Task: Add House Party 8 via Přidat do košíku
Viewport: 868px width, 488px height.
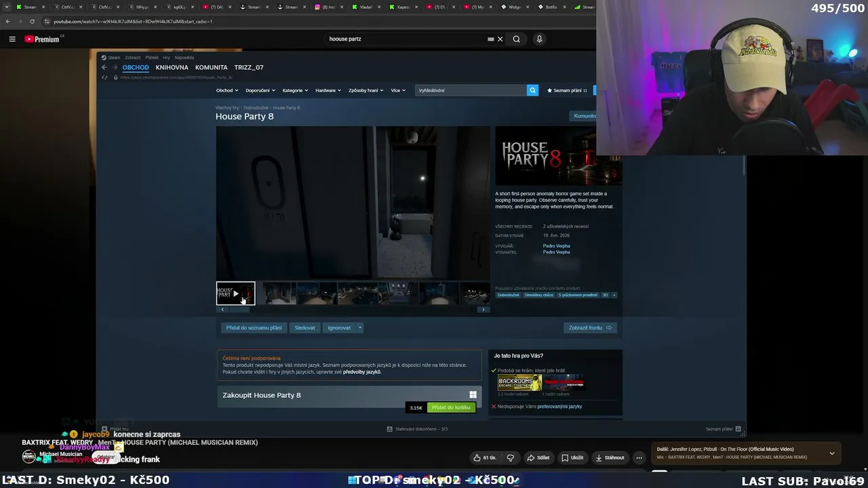Action: point(451,407)
